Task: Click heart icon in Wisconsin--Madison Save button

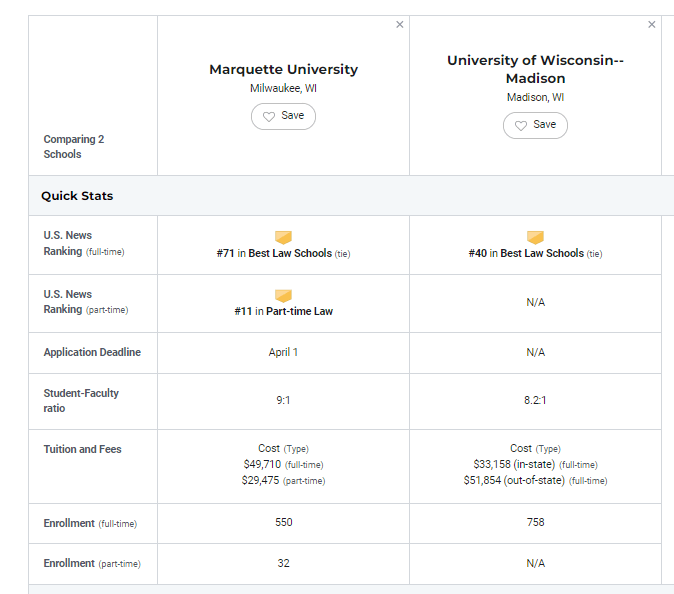Action: coord(521,126)
